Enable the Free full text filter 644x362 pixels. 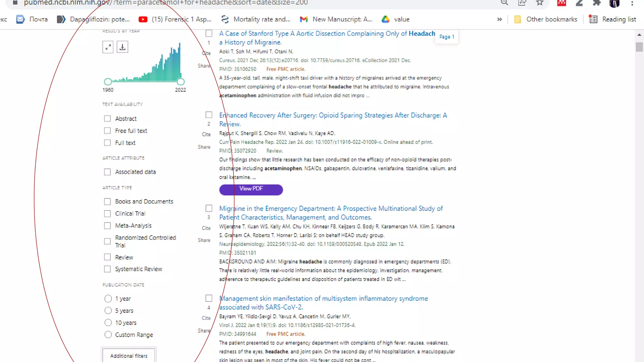coord(108,131)
